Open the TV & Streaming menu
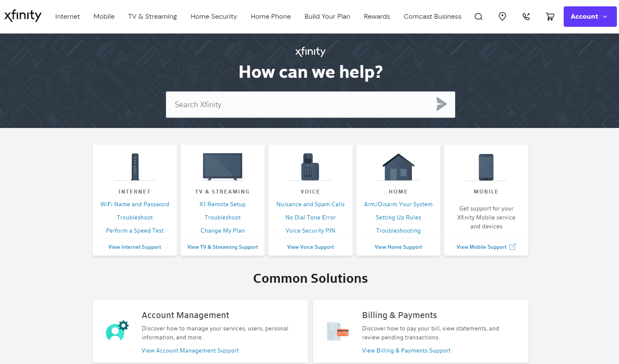619x364 pixels. pos(153,17)
